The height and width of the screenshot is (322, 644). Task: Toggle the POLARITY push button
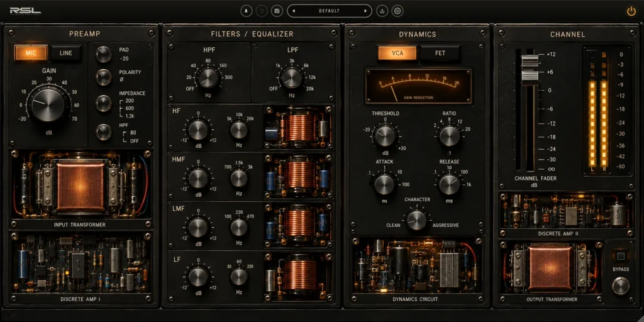(104, 77)
